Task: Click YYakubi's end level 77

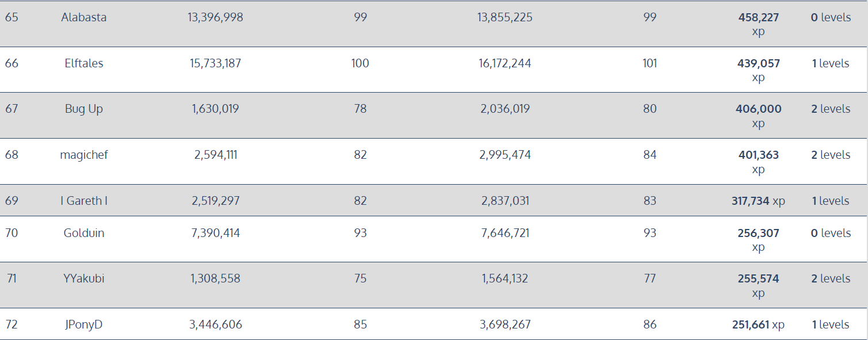Action: [x=650, y=278]
